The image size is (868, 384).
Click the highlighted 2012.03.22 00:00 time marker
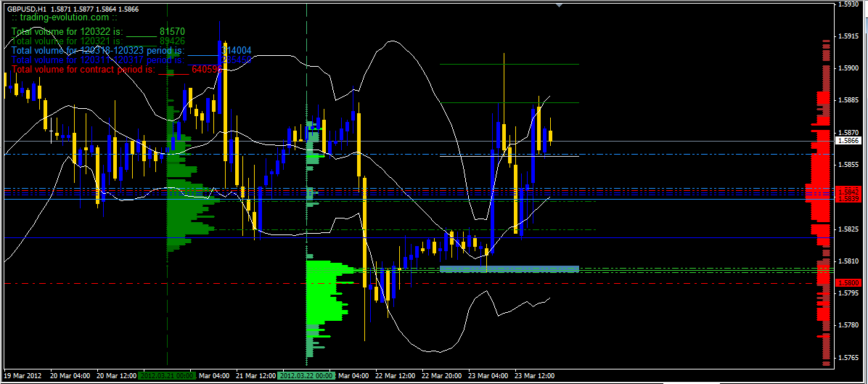pos(307,375)
